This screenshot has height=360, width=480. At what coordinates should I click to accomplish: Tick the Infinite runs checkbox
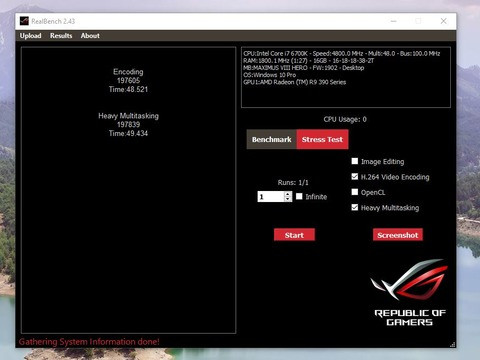[x=299, y=196]
